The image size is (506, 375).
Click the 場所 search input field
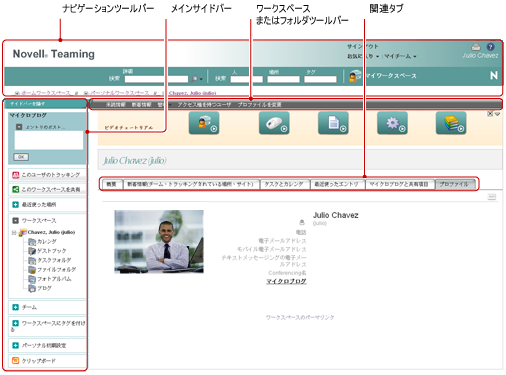point(283,79)
